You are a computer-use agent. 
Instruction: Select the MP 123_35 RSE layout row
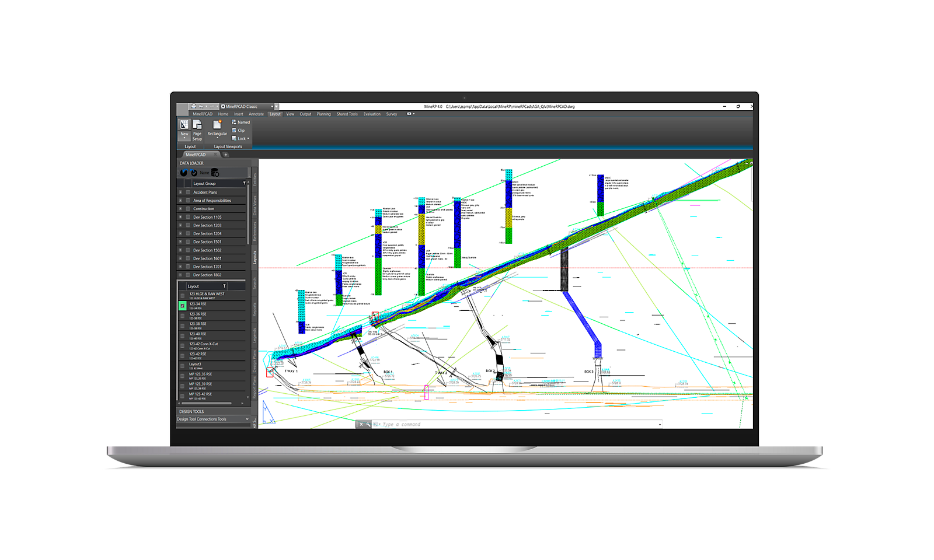[213, 376]
